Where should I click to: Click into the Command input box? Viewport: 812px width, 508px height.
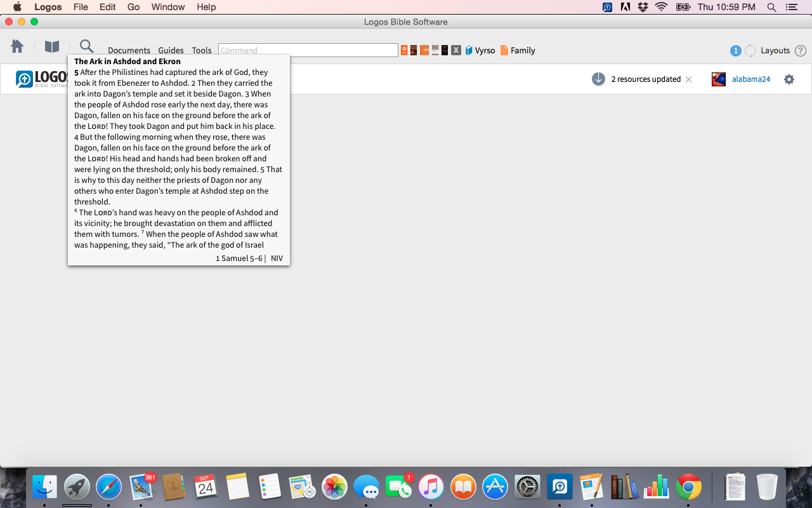tap(308, 50)
